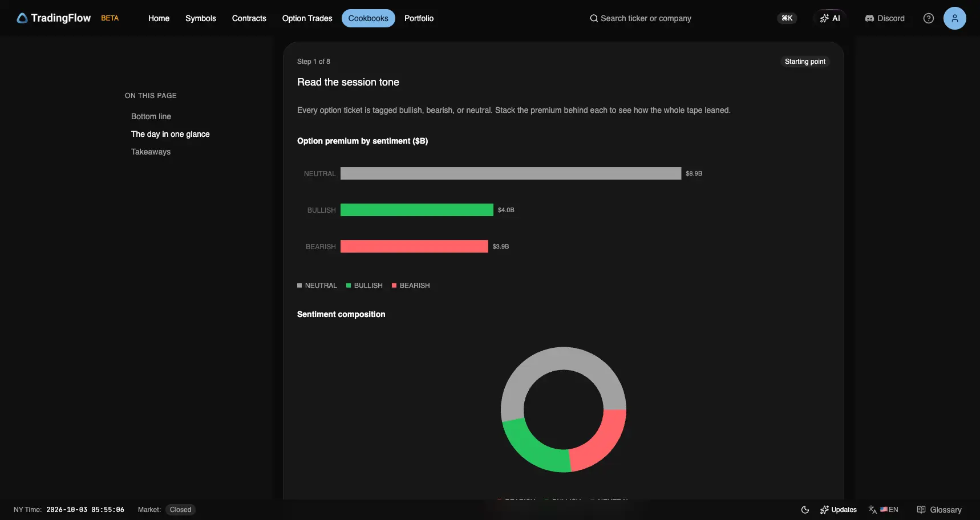Jump to Takeaways section link
This screenshot has width=980, height=520.
(151, 152)
